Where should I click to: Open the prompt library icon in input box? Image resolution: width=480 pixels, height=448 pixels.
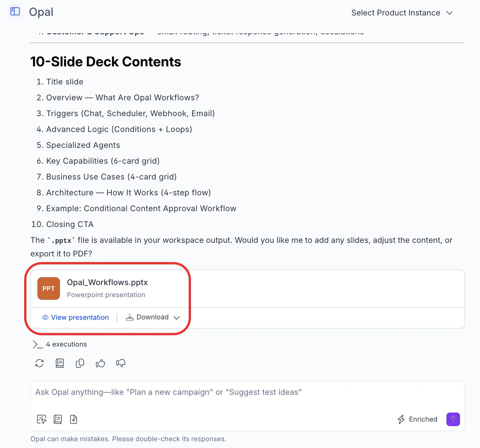coord(58,419)
